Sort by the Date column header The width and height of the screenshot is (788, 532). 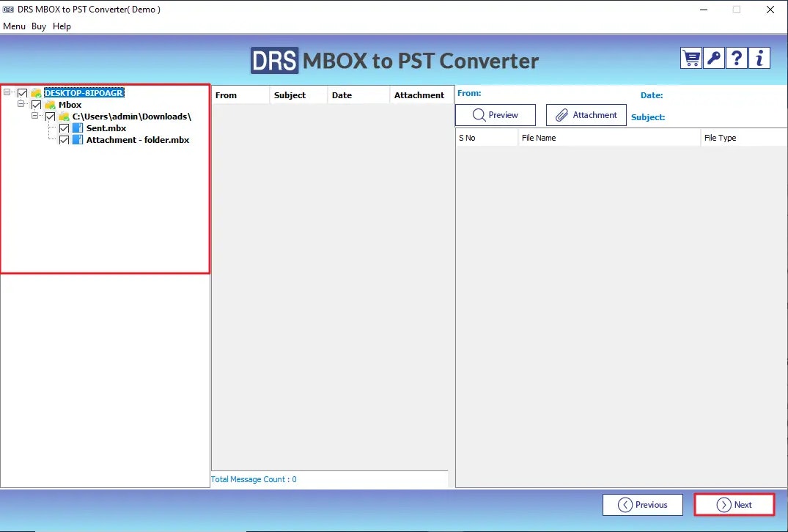pyautogui.click(x=359, y=95)
